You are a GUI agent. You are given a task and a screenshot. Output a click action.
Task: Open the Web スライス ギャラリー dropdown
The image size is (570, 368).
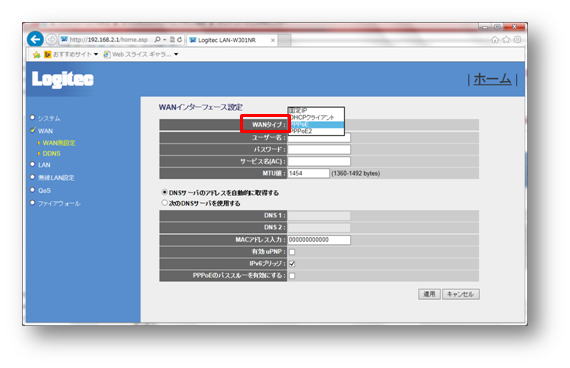coord(141,55)
